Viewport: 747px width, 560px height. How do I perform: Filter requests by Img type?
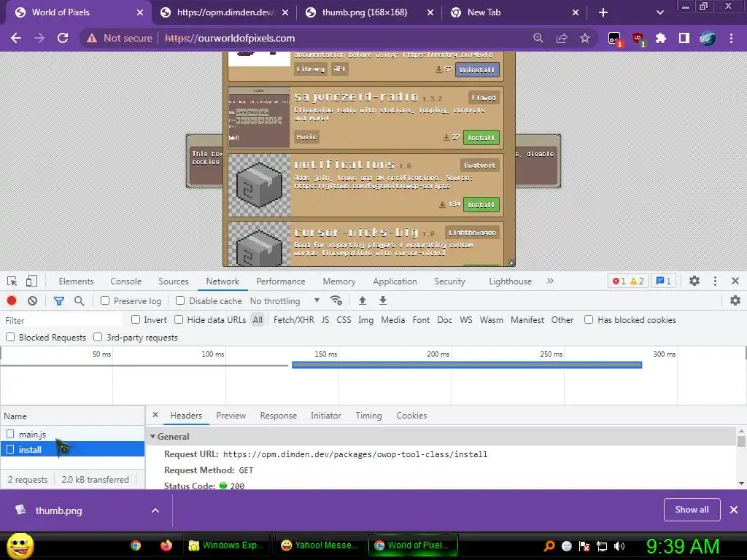click(x=366, y=320)
